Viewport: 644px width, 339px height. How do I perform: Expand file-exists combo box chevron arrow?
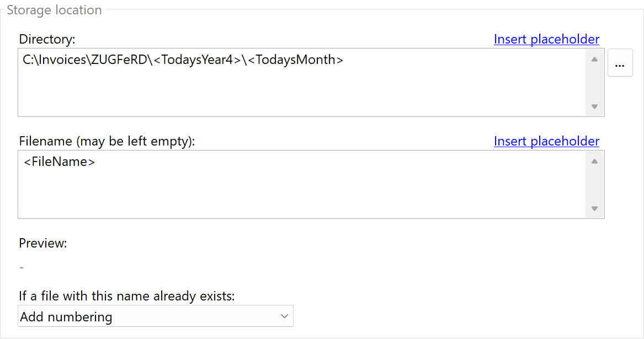point(284,316)
